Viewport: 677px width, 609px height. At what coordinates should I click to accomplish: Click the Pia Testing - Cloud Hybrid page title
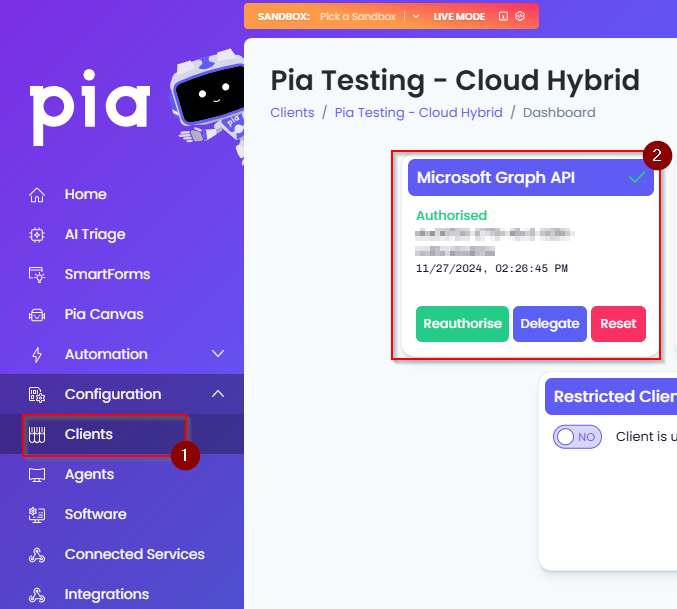pos(455,81)
